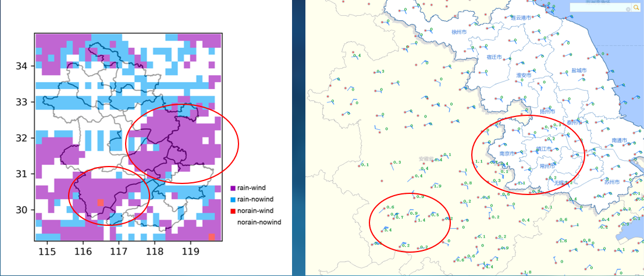644x276 pixels.
Task: Click the blue rain-nowind legend swatch
Action: tap(233, 199)
